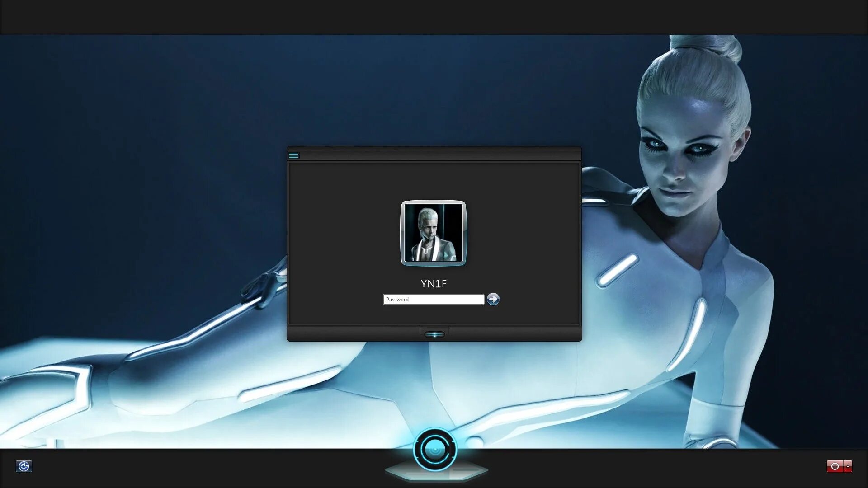868x488 pixels.
Task: Click the Password placeholder text
Action: pyautogui.click(x=397, y=300)
